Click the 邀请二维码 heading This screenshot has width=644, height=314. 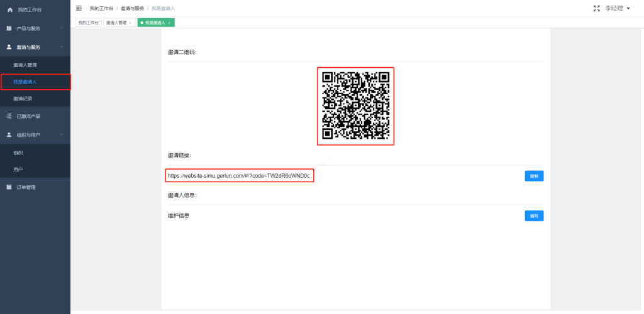coord(182,52)
